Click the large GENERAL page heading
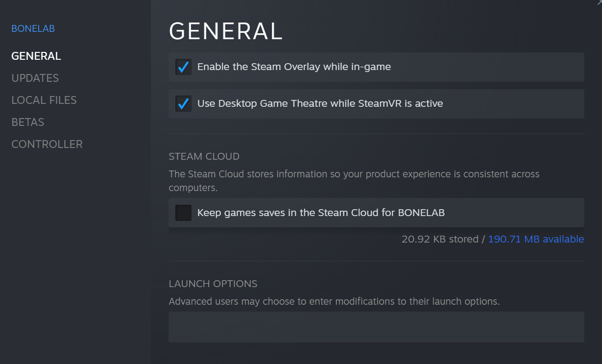 coord(226,31)
